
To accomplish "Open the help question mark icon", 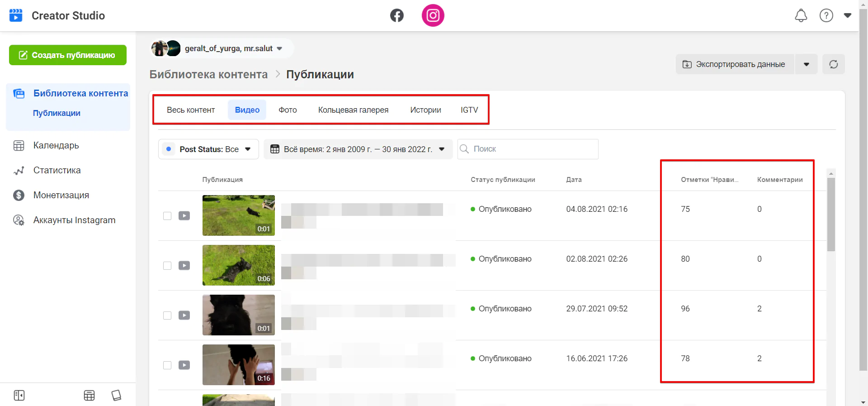I will click(x=826, y=15).
